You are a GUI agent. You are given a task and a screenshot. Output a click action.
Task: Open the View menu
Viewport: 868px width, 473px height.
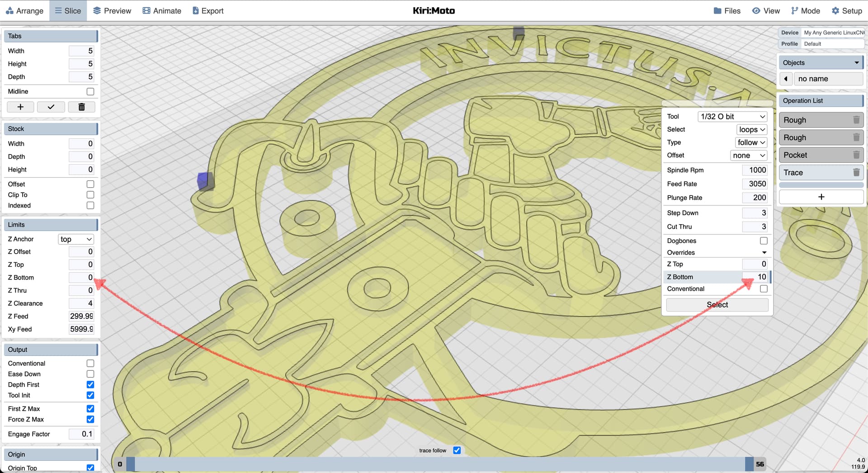coord(766,11)
